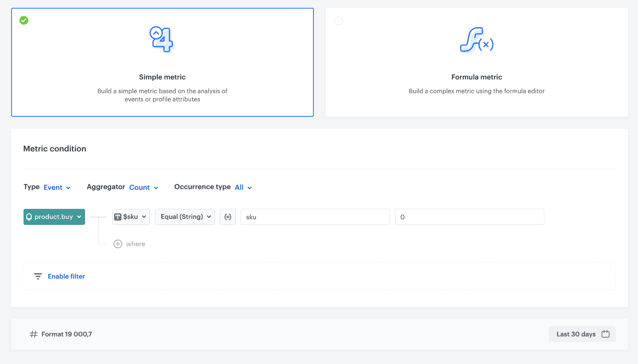The height and width of the screenshot is (364, 638).
Task: Click the dynamic value {x} icon
Action: click(x=228, y=217)
